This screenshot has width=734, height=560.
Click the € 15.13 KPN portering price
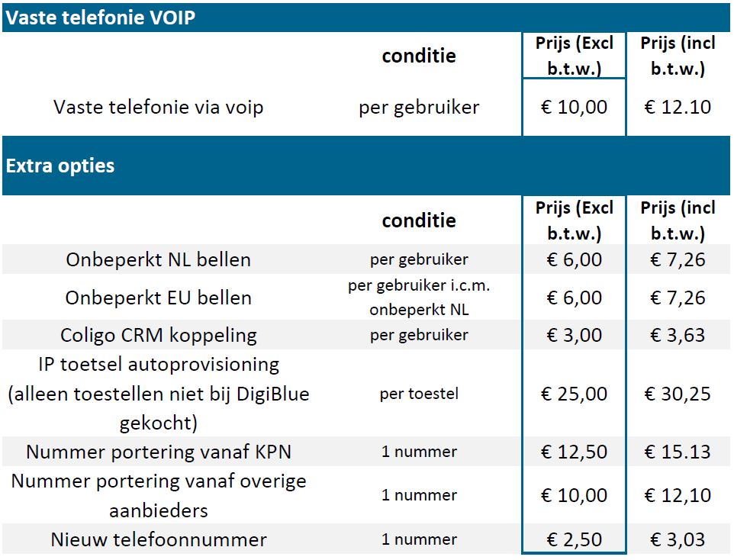[678, 452]
